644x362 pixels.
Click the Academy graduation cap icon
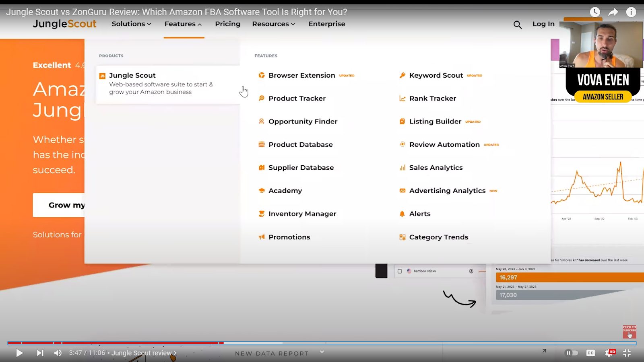click(262, 191)
